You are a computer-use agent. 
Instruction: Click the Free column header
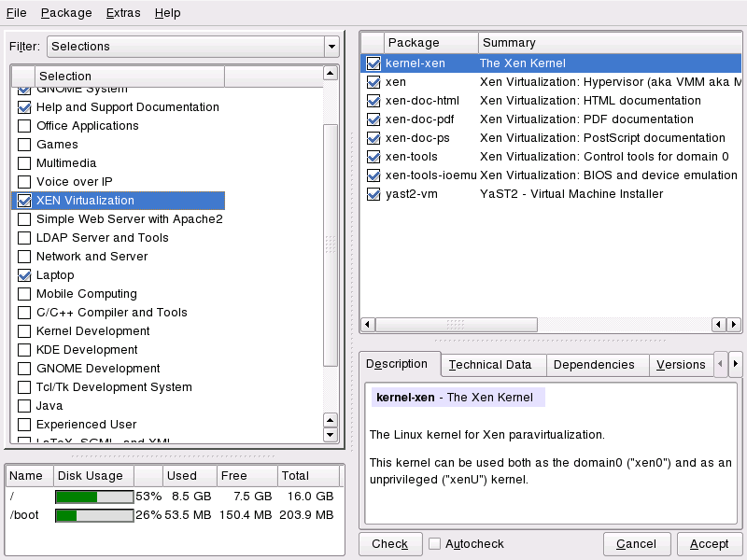(x=247, y=476)
